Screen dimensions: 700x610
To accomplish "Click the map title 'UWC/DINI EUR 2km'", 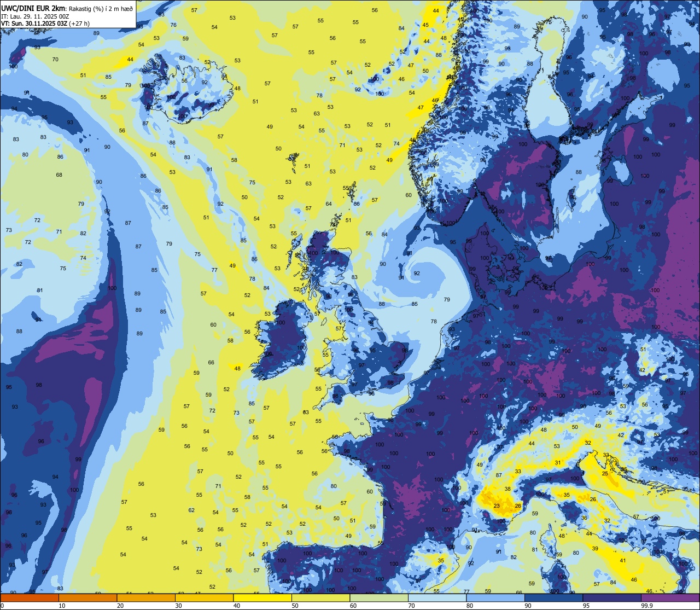I will (x=33, y=8).
